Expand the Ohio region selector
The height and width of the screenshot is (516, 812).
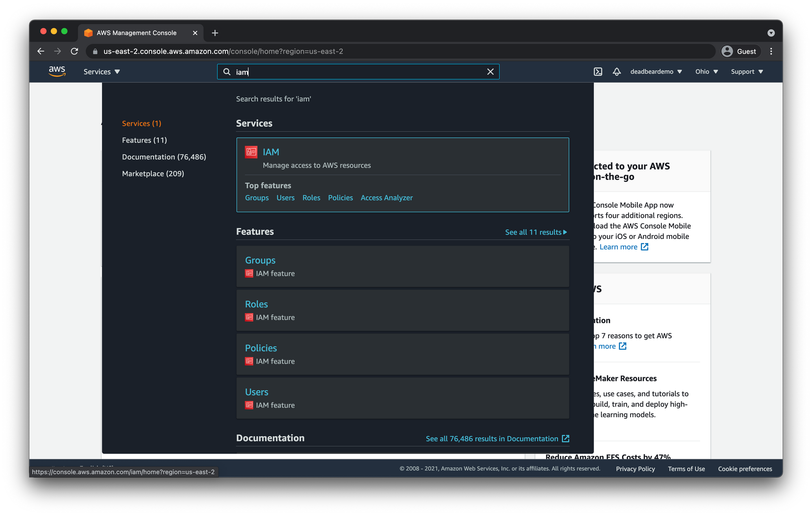point(706,72)
